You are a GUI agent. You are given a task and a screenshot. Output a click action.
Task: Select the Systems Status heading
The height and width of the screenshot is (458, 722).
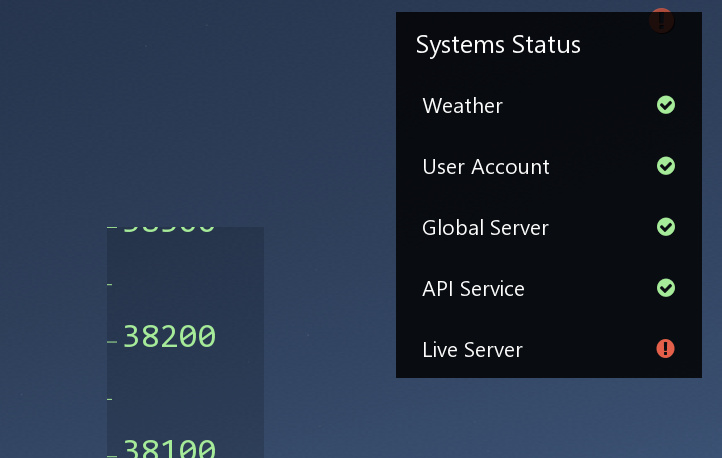[x=498, y=45]
